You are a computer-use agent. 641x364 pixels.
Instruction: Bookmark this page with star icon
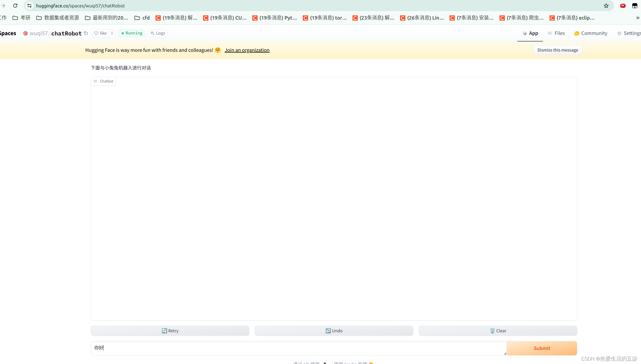pyautogui.click(x=606, y=6)
